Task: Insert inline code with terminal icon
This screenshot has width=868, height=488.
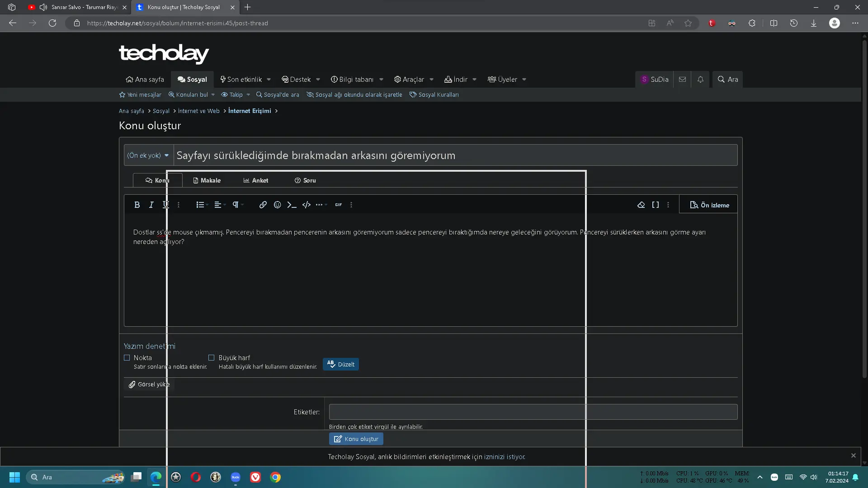Action: click(292, 205)
